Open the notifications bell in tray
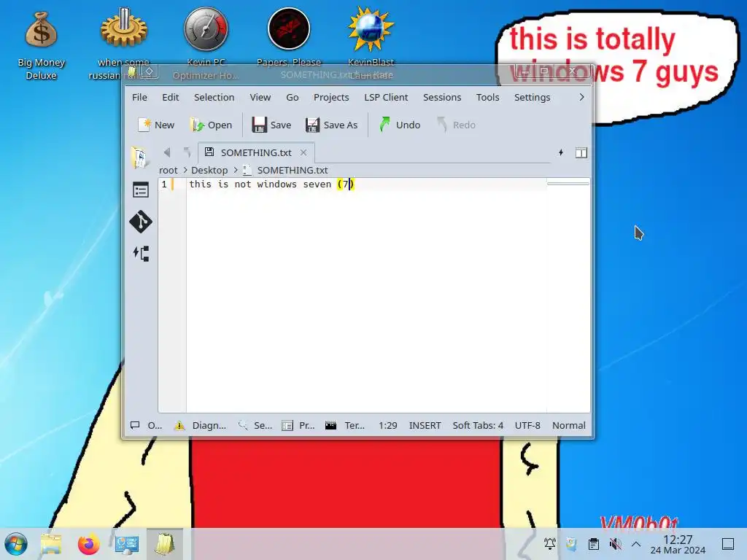Screen dimensions: 747x560 550,544
